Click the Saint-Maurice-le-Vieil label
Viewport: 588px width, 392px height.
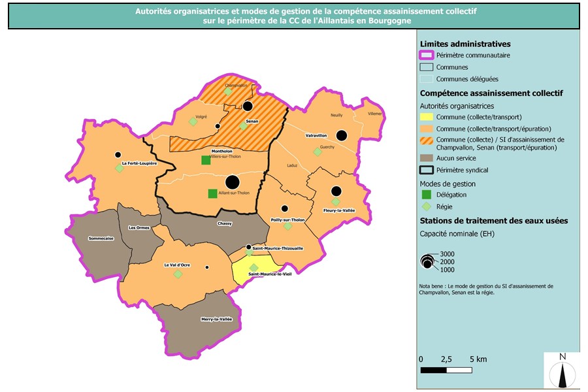[x=270, y=274]
